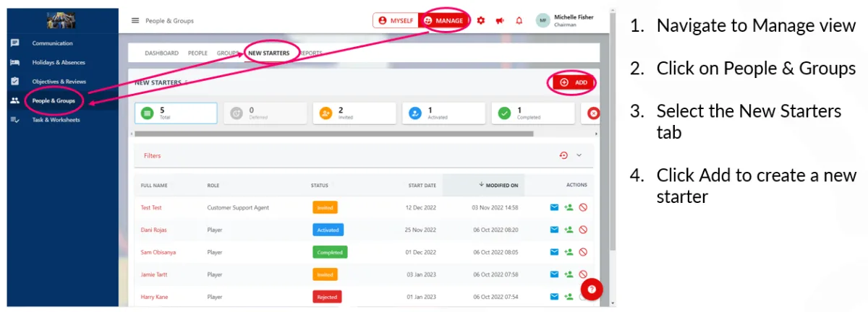The height and width of the screenshot is (312, 868).
Task: Click the envelope icon for Test Test
Action: tap(555, 208)
